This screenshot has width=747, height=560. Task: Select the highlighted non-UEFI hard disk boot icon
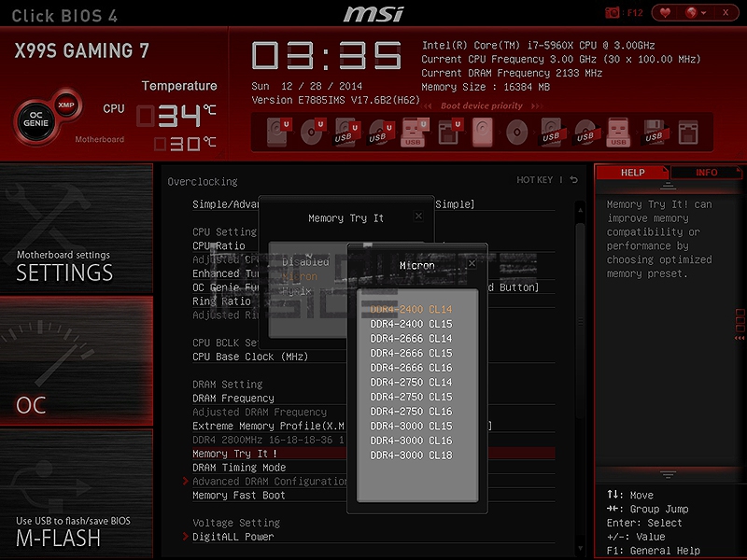point(482,132)
